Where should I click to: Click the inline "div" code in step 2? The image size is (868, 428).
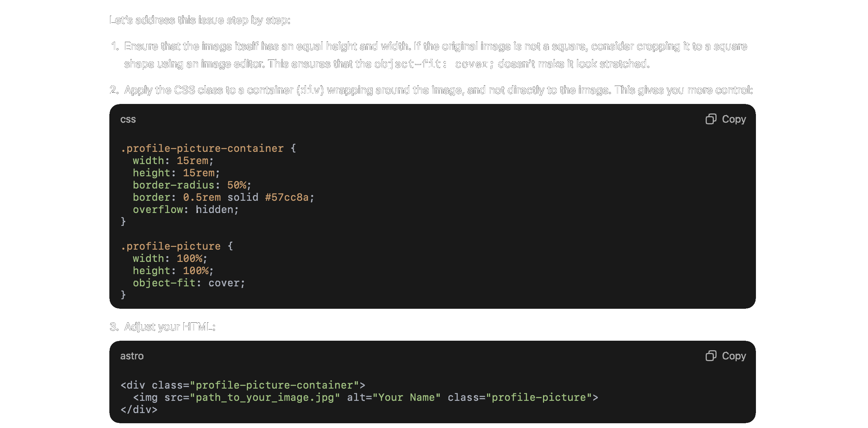tap(310, 90)
